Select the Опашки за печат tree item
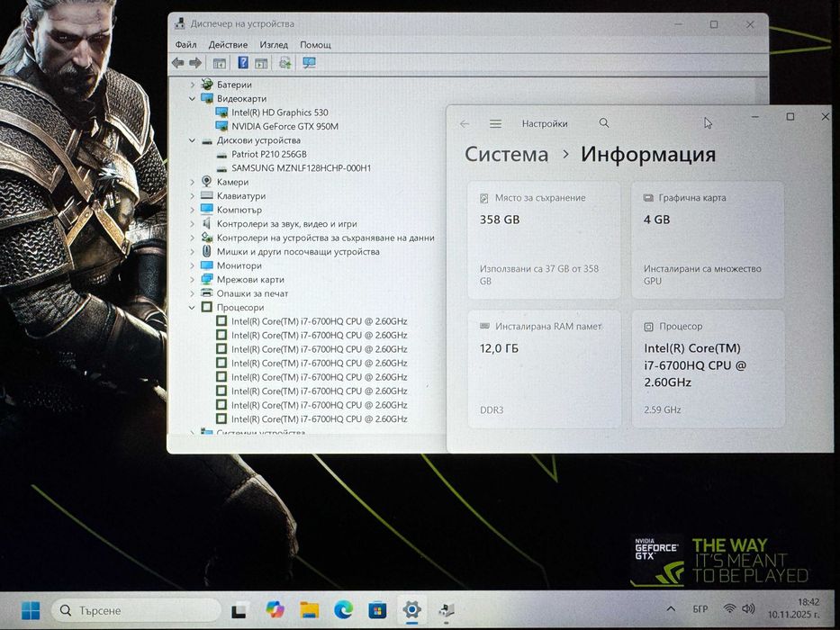 pos(252,293)
